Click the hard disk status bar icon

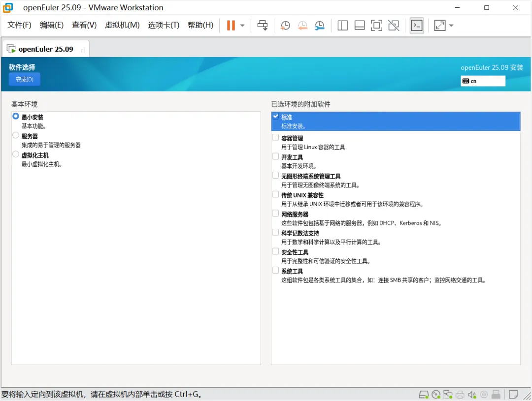point(424,395)
